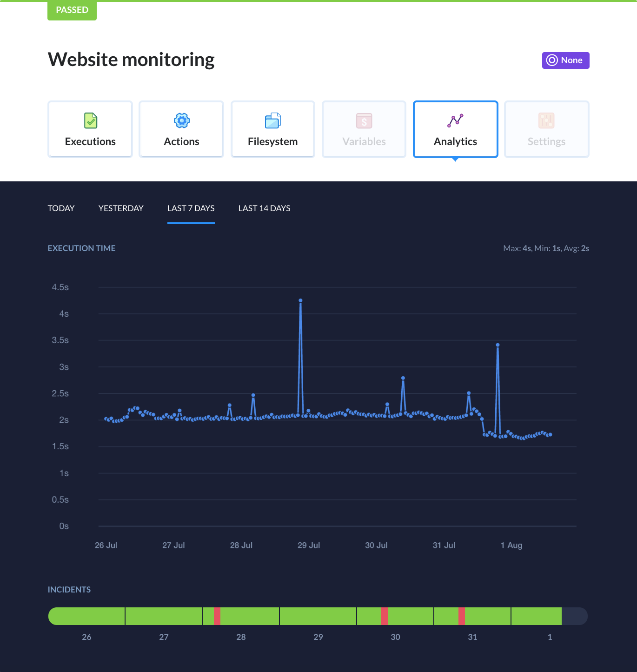This screenshot has width=637, height=672.
Task: Click the Website monitoring title
Action: coord(131,60)
